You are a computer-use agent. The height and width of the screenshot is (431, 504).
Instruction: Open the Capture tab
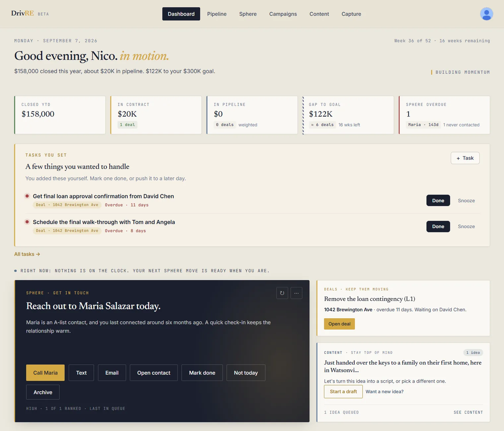(351, 14)
